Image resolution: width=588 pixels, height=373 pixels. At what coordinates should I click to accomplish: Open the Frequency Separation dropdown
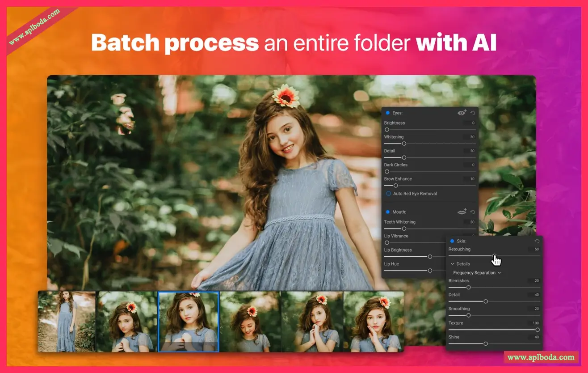point(477,273)
